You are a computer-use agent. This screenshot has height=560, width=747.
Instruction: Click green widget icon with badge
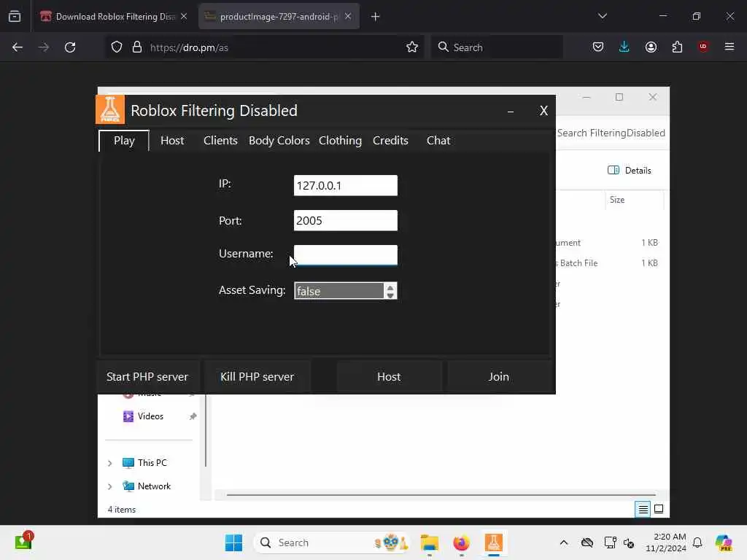click(23, 542)
